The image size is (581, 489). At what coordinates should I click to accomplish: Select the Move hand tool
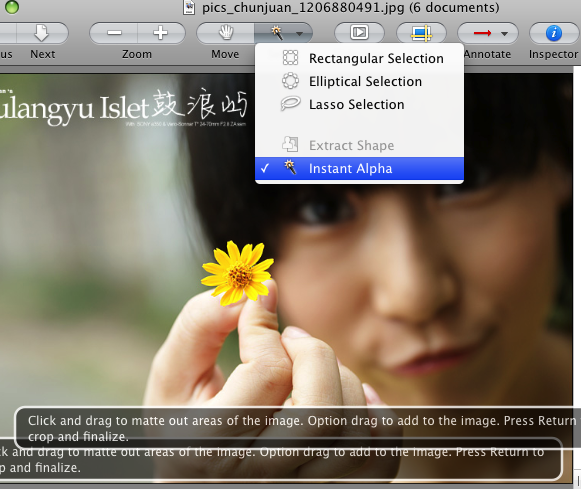225,33
